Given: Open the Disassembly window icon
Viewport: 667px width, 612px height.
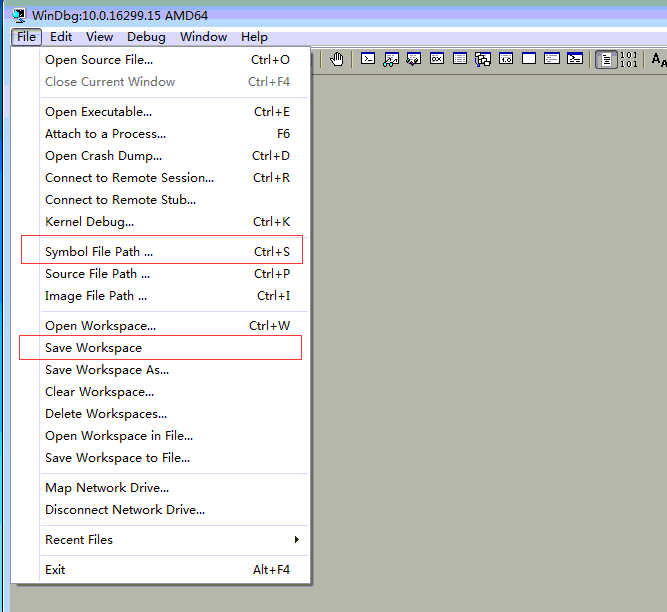Looking at the screenshot, I should click(x=506, y=59).
